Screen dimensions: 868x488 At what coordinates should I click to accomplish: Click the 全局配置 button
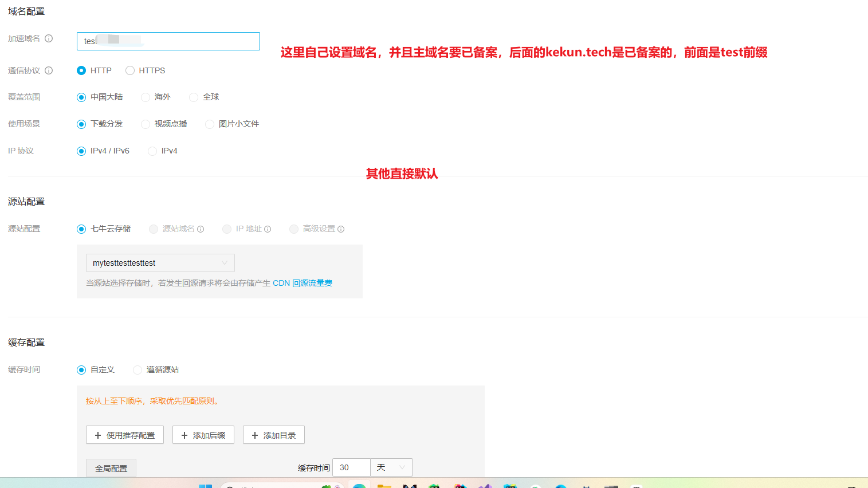[111, 468]
